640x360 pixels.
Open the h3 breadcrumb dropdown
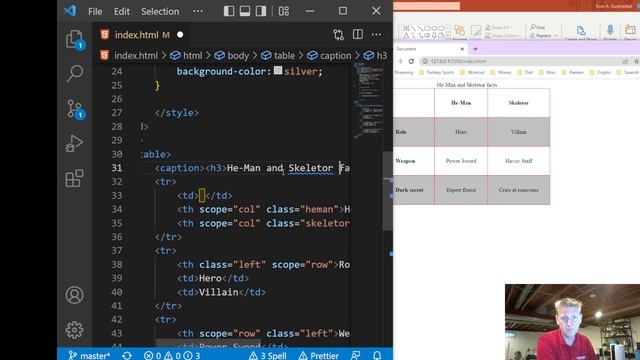point(376,56)
